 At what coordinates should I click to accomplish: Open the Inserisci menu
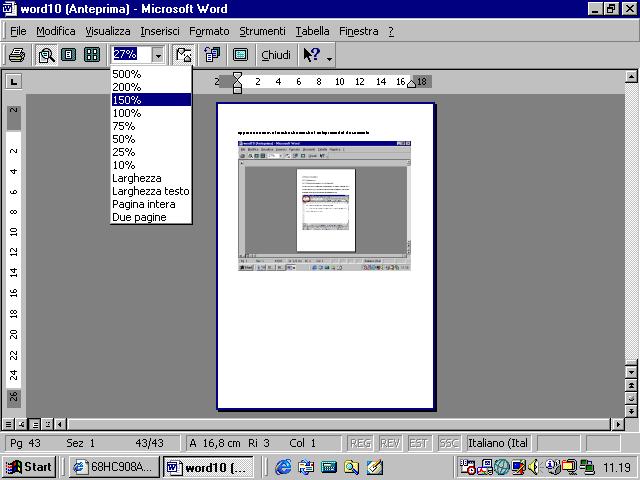tap(160, 31)
